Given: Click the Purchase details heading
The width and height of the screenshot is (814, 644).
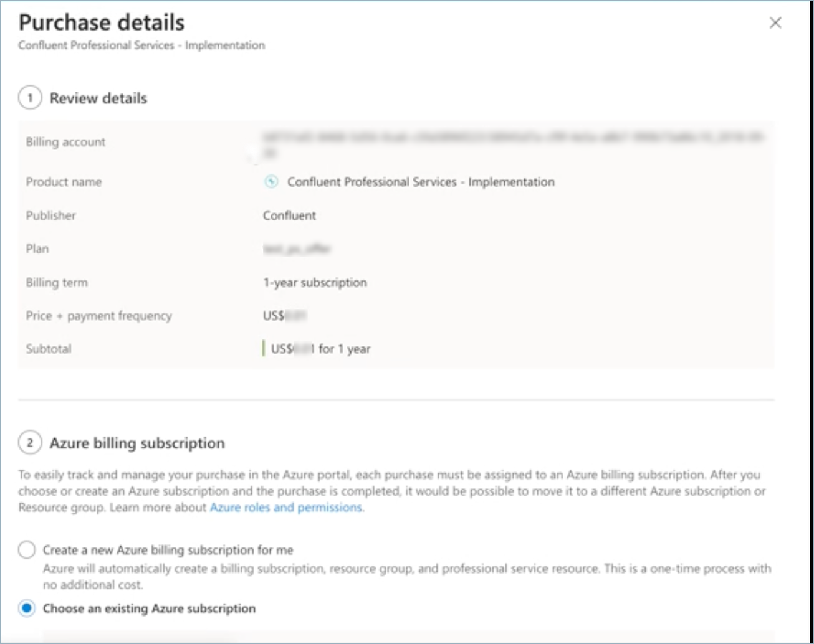Looking at the screenshot, I should click(x=102, y=22).
